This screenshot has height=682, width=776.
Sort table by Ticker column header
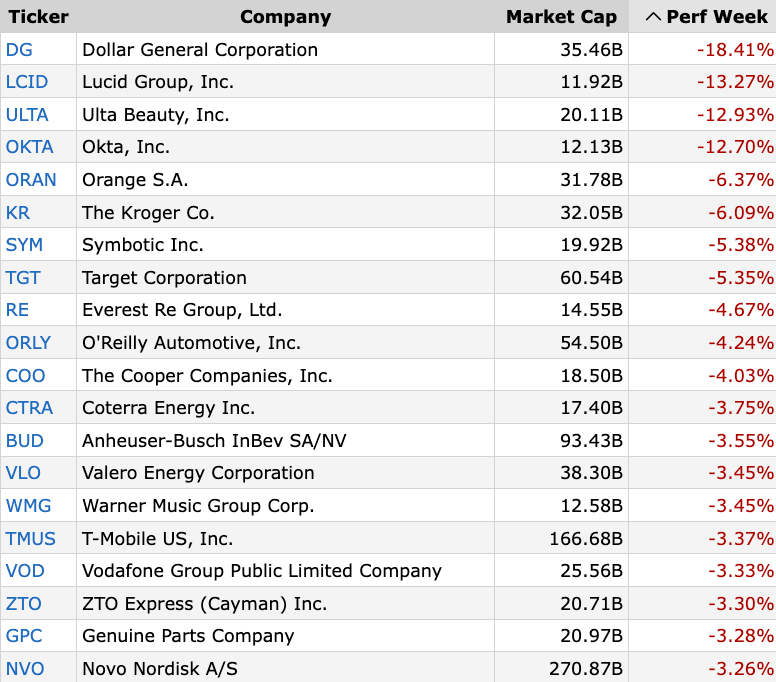38,17
